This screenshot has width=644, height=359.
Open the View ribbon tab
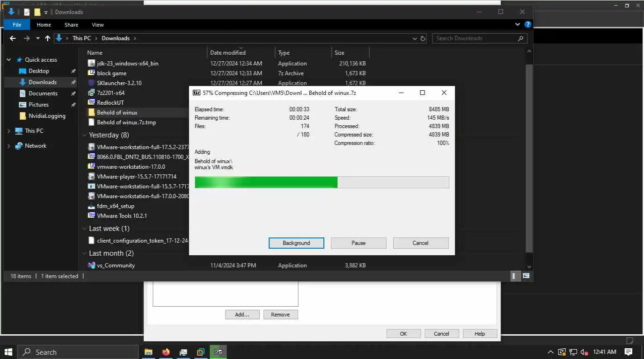pos(98,25)
